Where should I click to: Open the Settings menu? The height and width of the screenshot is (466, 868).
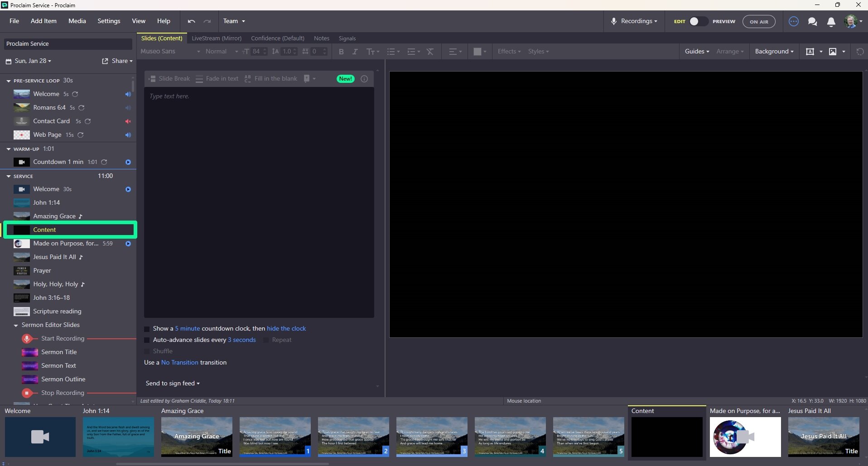click(108, 21)
